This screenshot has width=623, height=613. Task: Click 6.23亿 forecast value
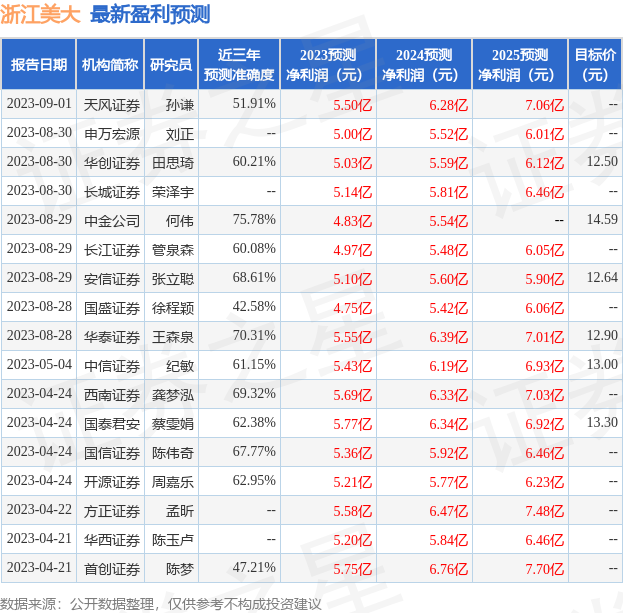tap(544, 482)
